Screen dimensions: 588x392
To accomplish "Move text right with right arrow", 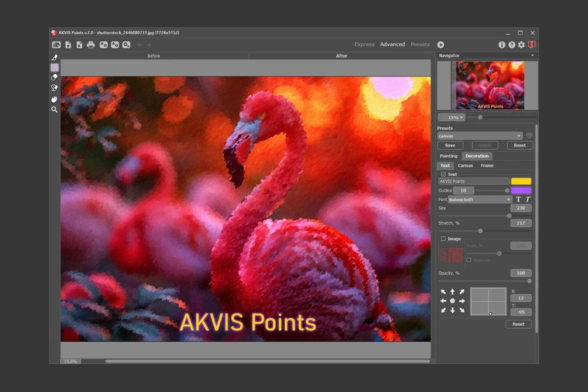I will [x=462, y=301].
